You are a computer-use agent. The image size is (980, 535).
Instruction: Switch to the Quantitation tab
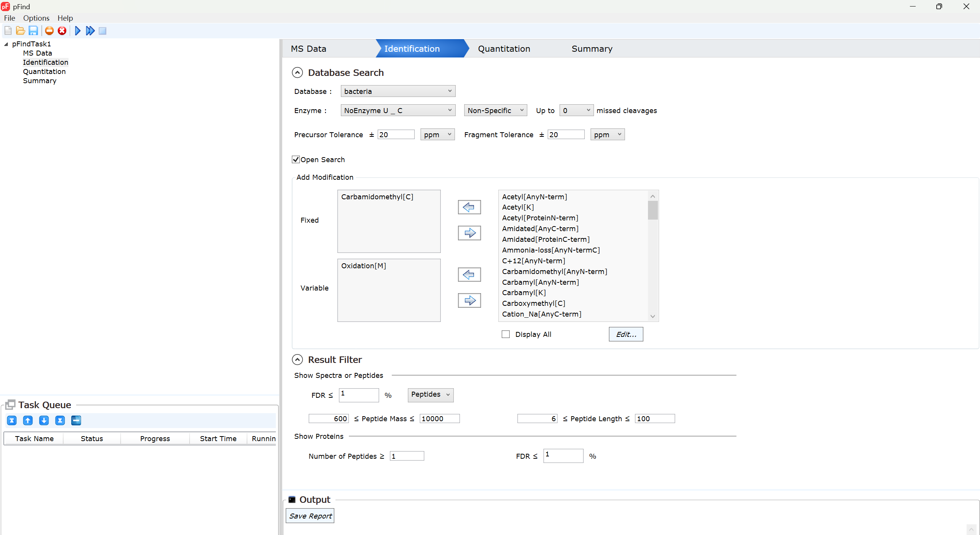point(504,49)
